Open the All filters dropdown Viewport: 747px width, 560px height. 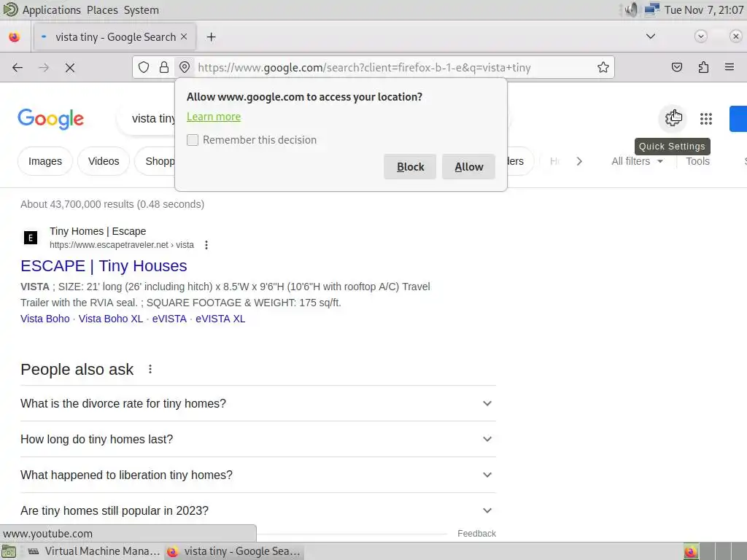coord(637,161)
